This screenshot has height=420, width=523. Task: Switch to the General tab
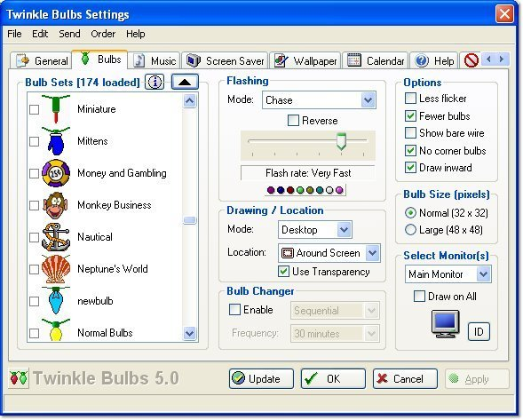(x=41, y=60)
